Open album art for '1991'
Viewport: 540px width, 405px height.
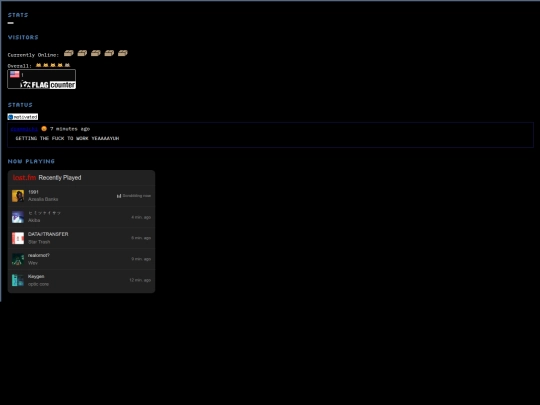[18, 196]
